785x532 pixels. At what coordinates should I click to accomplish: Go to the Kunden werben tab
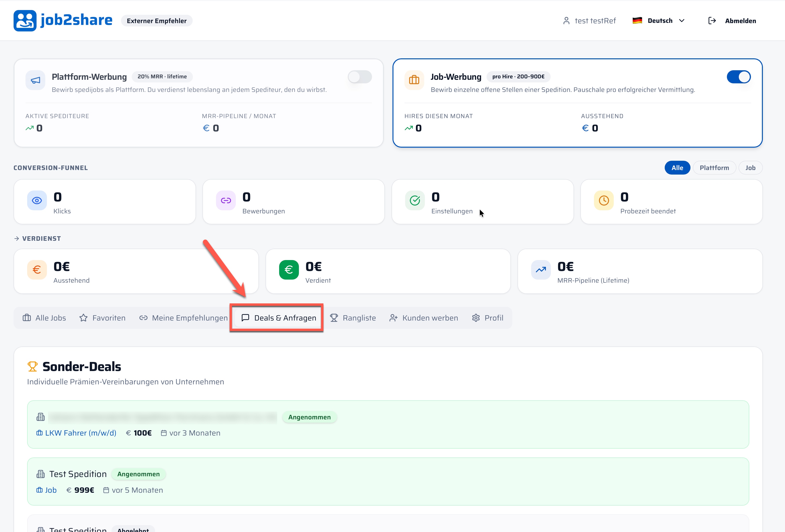[423, 318]
